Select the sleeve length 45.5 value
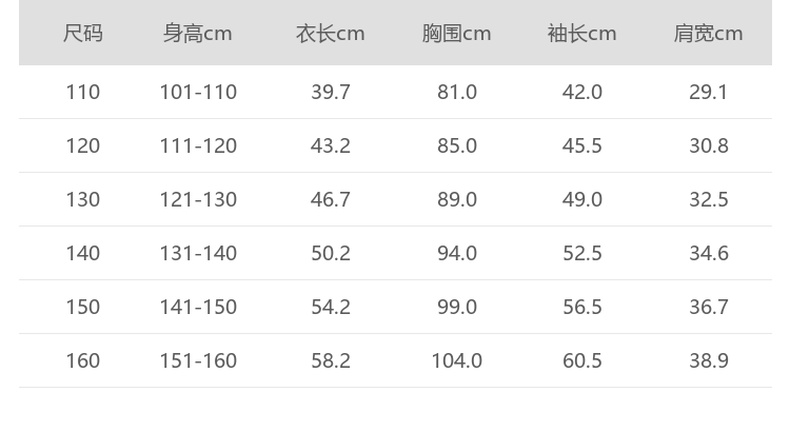The width and height of the screenshot is (790, 431). point(582,146)
